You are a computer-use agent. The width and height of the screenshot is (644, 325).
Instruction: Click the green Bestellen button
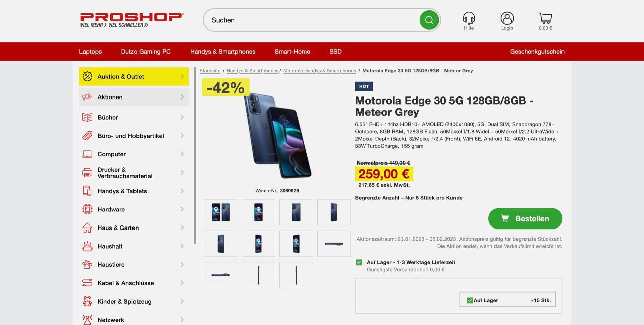[x=525, y=218]
